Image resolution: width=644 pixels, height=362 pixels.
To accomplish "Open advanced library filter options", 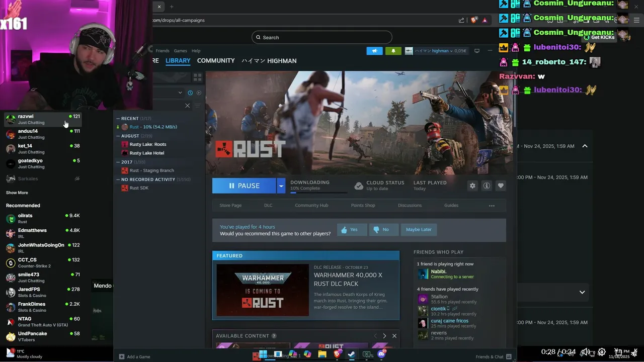I will tap(197, 106).
